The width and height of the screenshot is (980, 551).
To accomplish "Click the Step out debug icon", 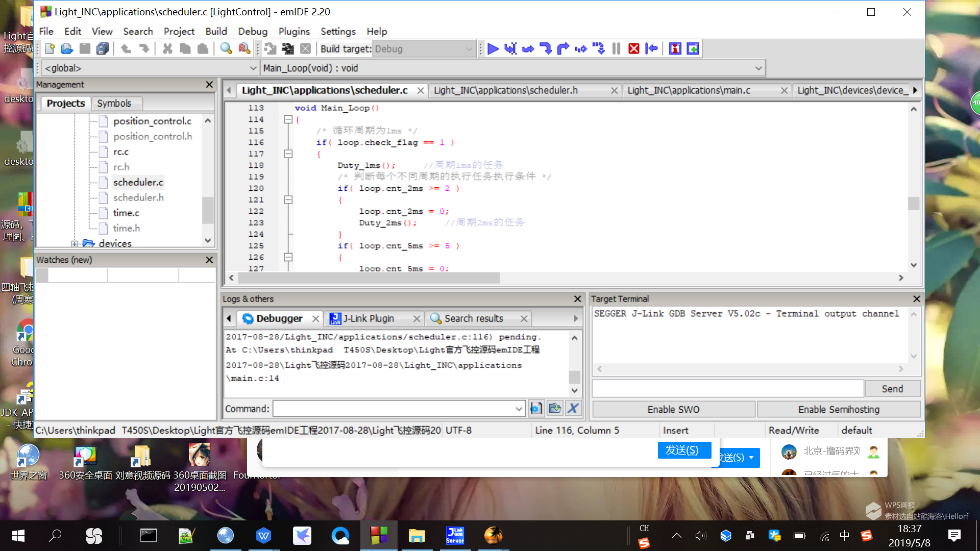I will [x=563, y=48].
